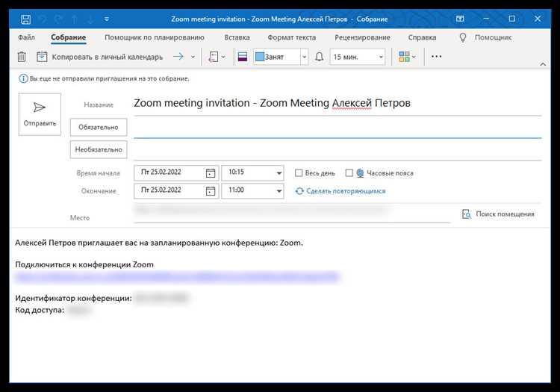Screen dimensions: 560x392
Task: Click the Помощник lightbulb icon
Action: [462, 37]
